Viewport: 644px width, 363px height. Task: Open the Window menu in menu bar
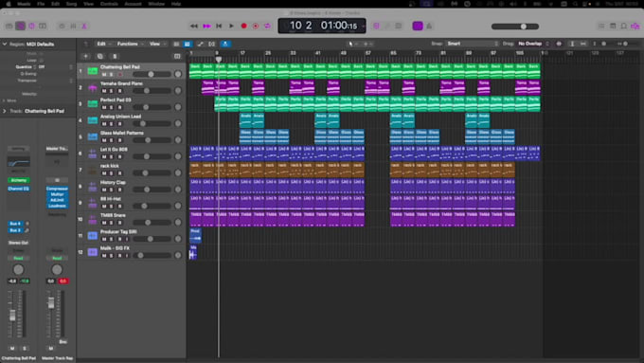click(x=156, y=4)
